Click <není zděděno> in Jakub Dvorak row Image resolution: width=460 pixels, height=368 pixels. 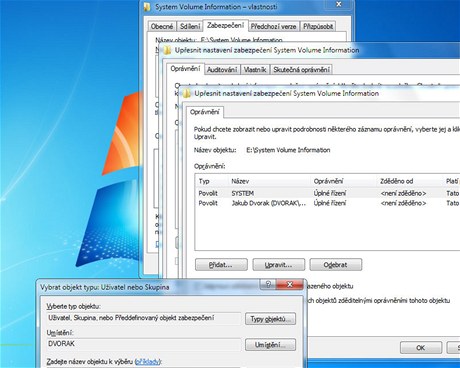pyautogui.click(x=403, y=203)
